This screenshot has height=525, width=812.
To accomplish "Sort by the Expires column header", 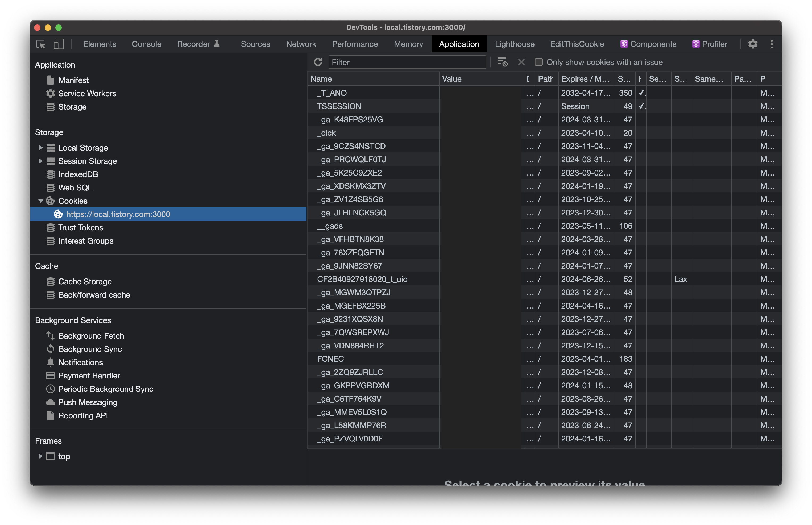I will click(585, 79).
